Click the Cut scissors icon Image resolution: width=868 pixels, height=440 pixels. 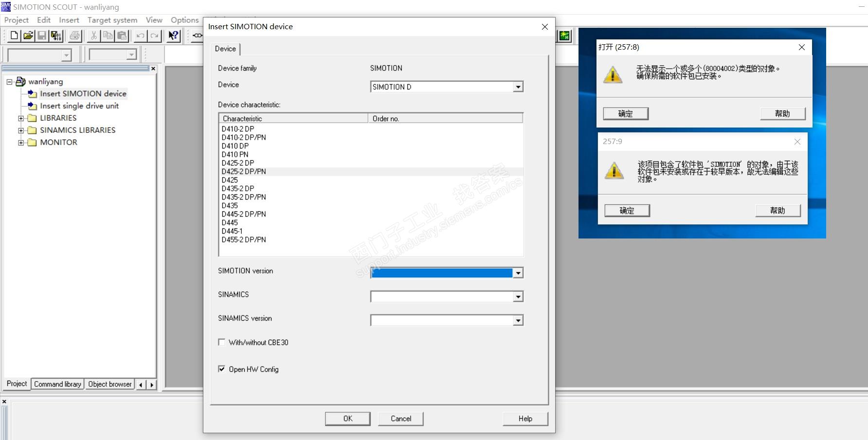pyautogui.click(x=94, y=36)
